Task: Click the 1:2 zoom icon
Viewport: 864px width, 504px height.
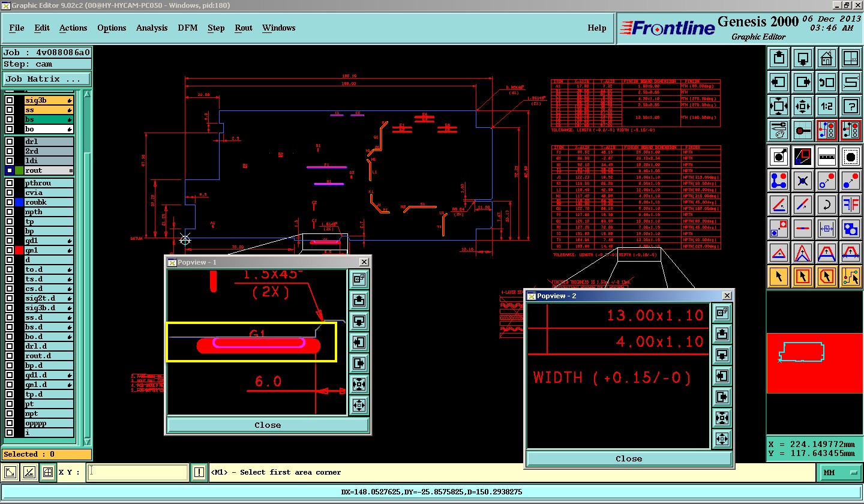Action: point(827,106)
